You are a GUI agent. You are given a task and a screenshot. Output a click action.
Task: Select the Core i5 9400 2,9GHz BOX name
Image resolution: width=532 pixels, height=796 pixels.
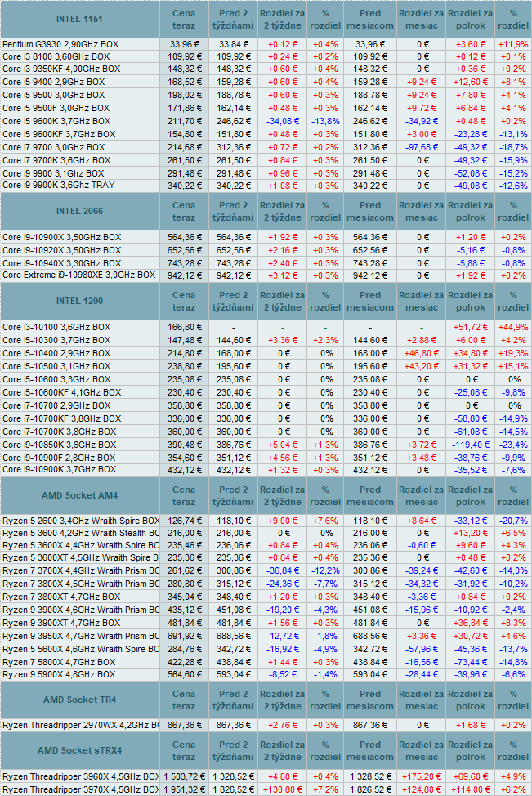click(53, 82)
